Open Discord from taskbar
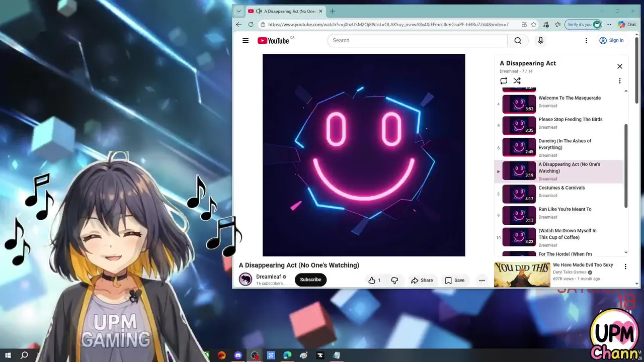 [x=238, y=355]
